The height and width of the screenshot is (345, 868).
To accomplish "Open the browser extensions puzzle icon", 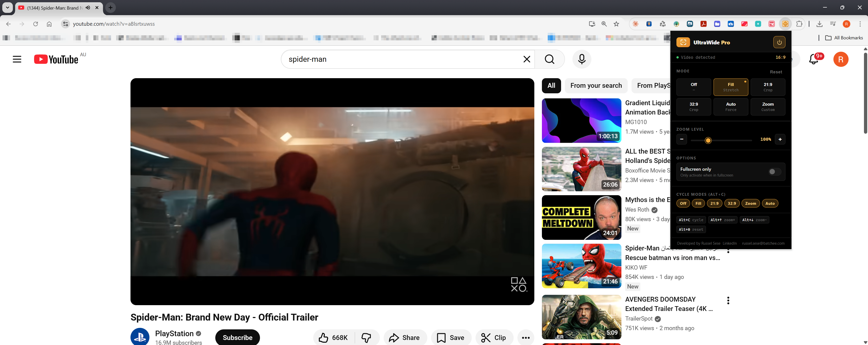I will 799,24.
